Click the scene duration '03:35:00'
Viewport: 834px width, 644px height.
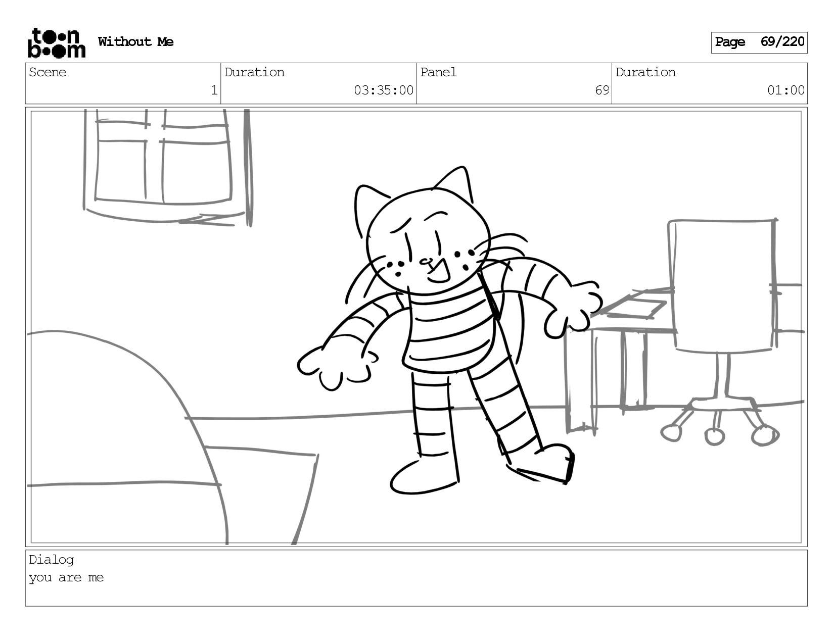click(x=384, y=90)
